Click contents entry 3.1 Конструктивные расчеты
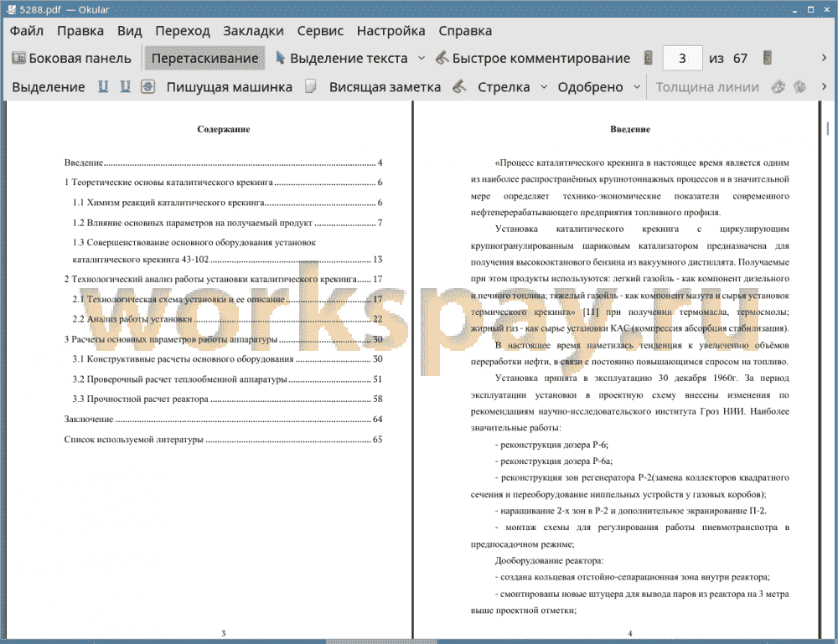 tap(228, 358)
